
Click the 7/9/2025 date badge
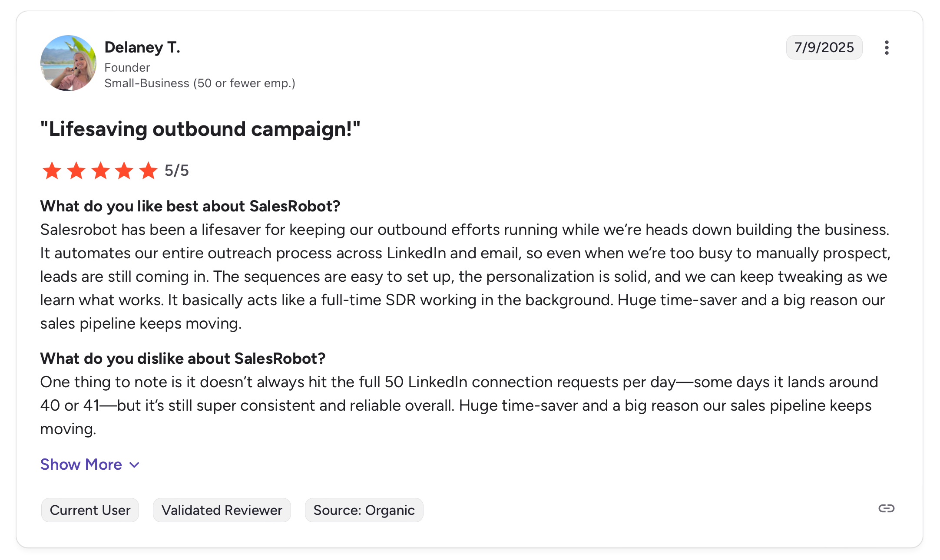824,47
